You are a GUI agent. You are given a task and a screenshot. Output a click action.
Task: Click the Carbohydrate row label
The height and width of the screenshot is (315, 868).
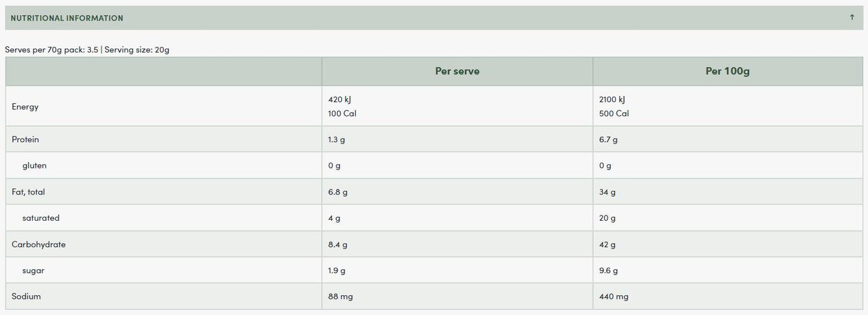click(38, 245)
